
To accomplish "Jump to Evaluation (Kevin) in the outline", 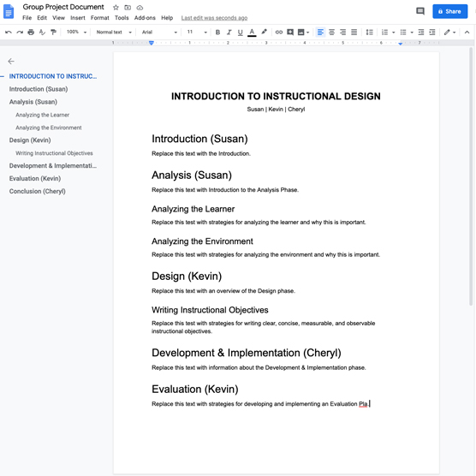I will click(35, 178).
